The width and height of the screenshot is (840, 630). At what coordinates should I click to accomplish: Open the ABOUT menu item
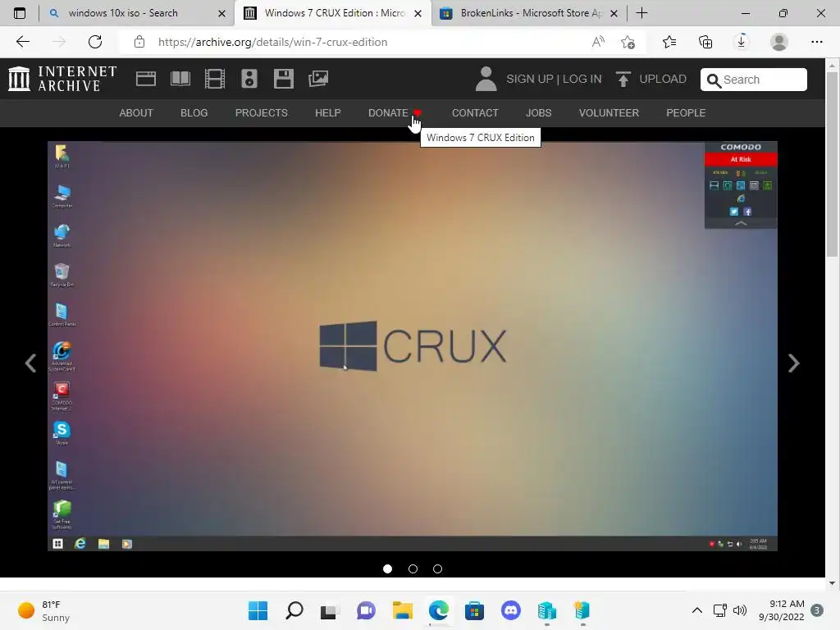136,113
